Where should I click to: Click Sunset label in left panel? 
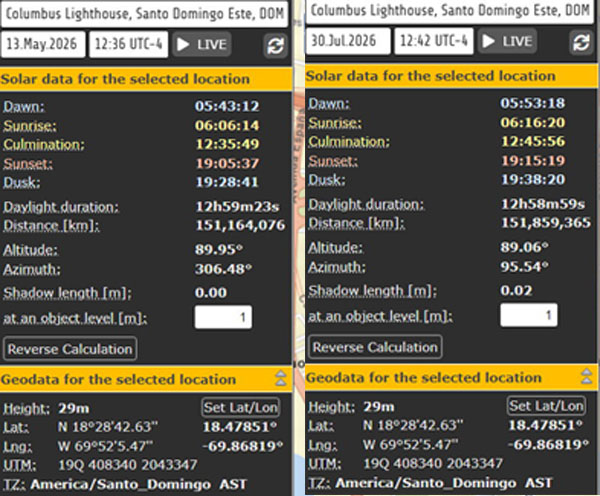[x=28, y=163]
